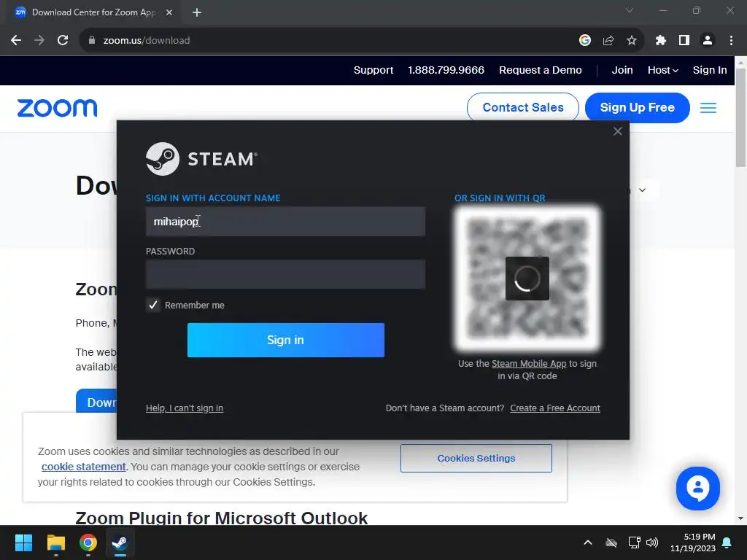Viewport: 747px width, 560px height.
Task: Click the Steam logo in the dialog
Action: tap(201, 159)
